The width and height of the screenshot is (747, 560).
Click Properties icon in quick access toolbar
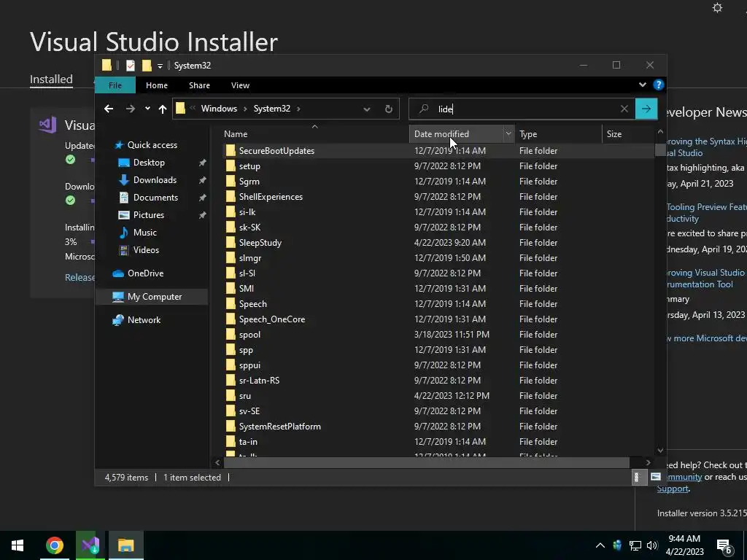point(130,65)
